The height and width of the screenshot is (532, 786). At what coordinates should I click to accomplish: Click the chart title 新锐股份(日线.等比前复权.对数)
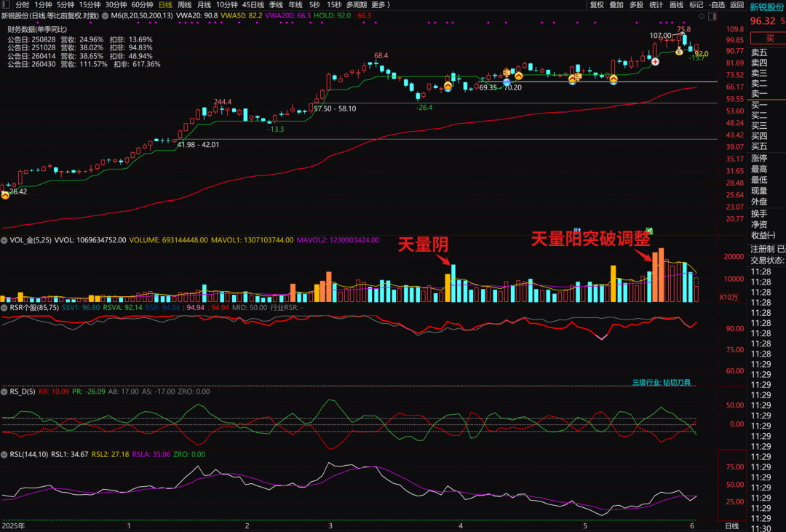50,16
